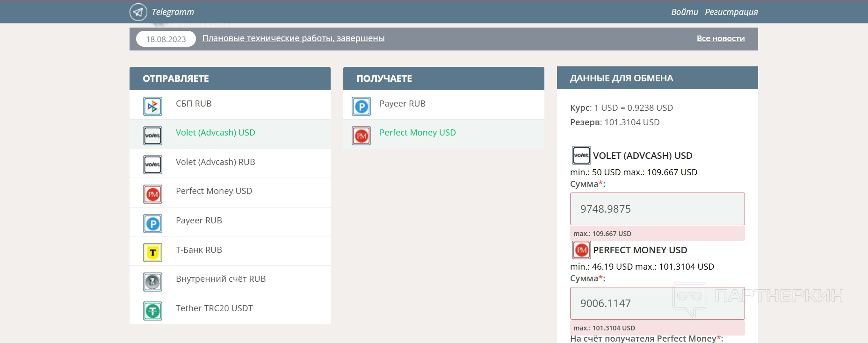This screenshot has width=868, height=343.
Task: Click the exchange rate text 'Курс: 1 USD = 0.9238 USD'
Action: coord(622,108)
